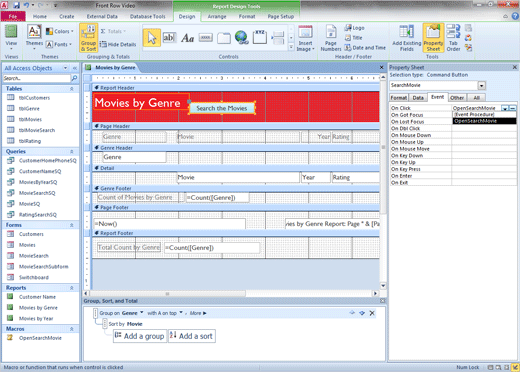Viewport: 520px width, 372px height.
Task: Collapse the Tables group
Action: [72, 89]
